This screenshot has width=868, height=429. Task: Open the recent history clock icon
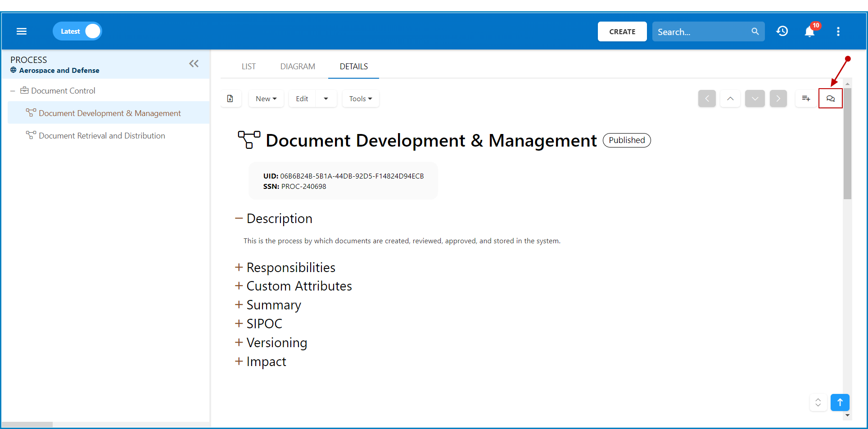(x=782, y=31)
